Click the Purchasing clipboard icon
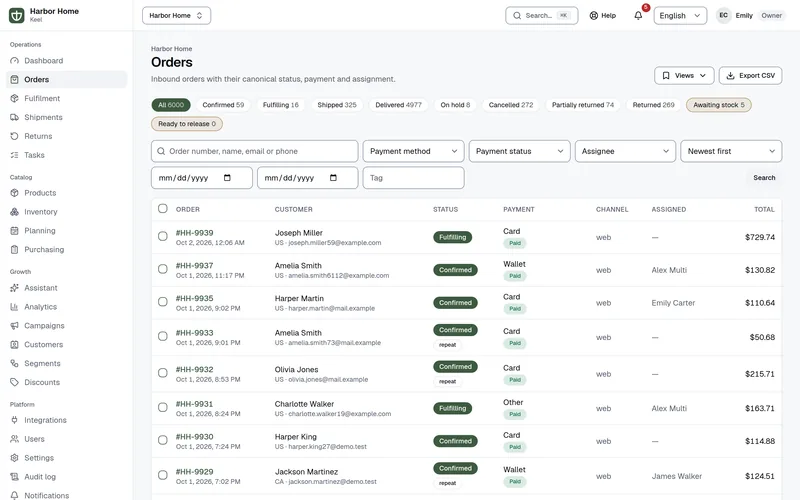The height and width of the screenshot is (500, 800). (x=14, y=249)
